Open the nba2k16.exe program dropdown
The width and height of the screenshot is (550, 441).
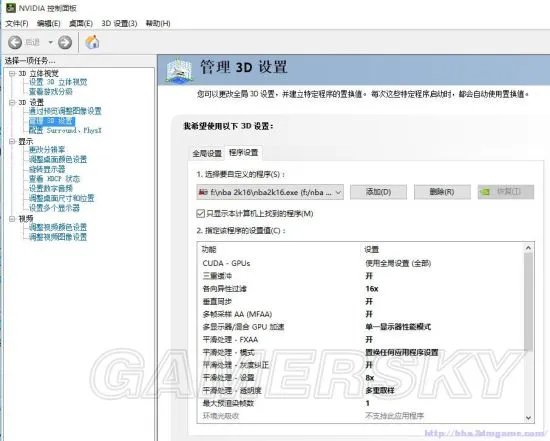tap(270, 192)
